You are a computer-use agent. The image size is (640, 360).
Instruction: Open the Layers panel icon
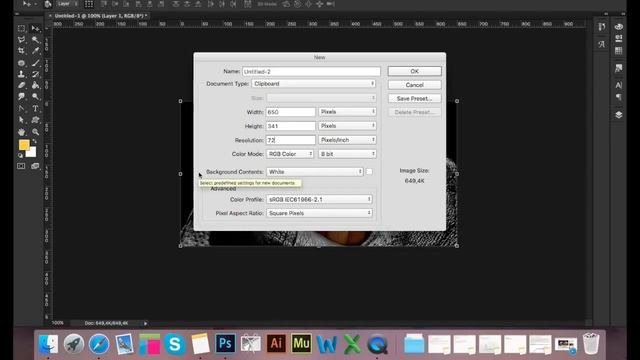(619, 115)
